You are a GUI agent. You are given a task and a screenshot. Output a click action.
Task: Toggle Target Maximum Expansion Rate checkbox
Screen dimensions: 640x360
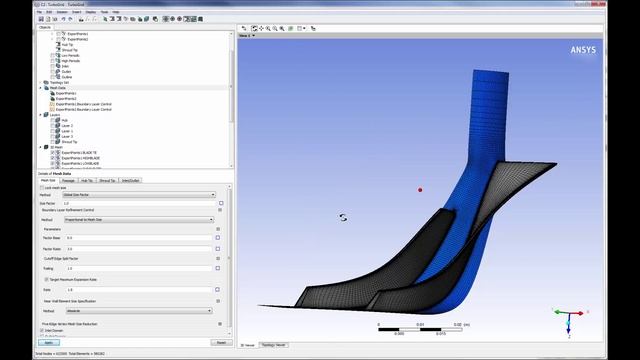point(46,280)
